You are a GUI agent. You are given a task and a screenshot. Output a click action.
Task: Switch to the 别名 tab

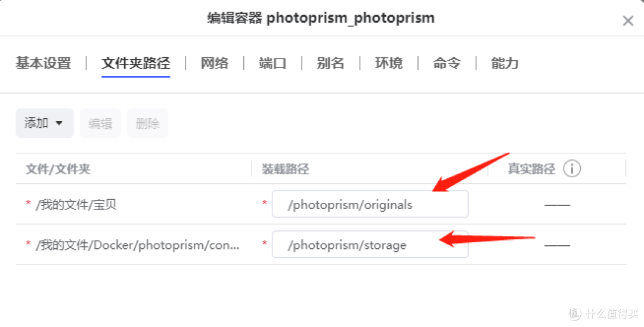coord(330,64)
